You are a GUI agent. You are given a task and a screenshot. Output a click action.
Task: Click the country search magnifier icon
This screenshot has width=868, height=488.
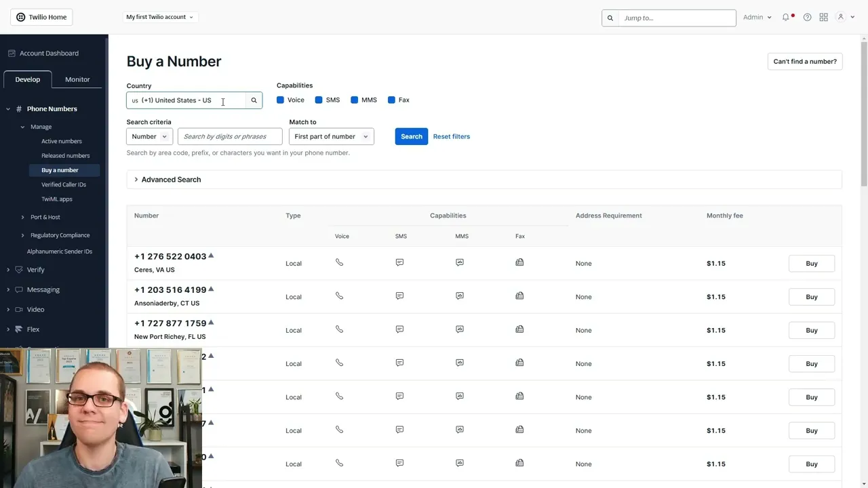pos(254,100)
